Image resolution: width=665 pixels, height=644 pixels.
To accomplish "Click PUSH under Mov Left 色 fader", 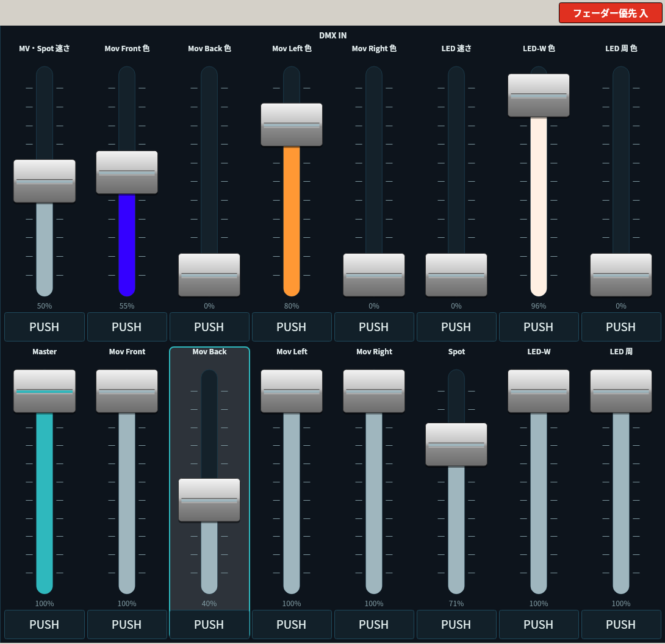I will coord(292,327).
